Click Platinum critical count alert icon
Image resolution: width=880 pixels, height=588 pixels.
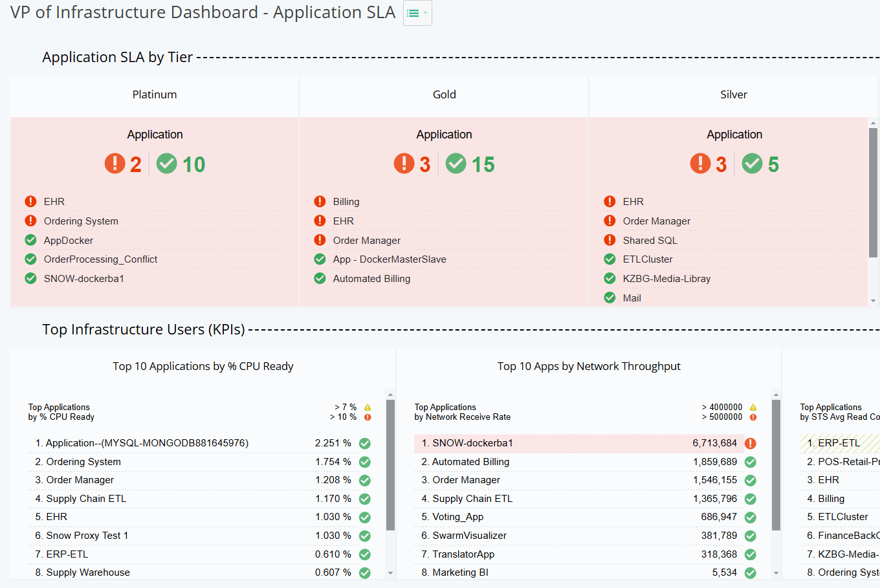point(115,164)
